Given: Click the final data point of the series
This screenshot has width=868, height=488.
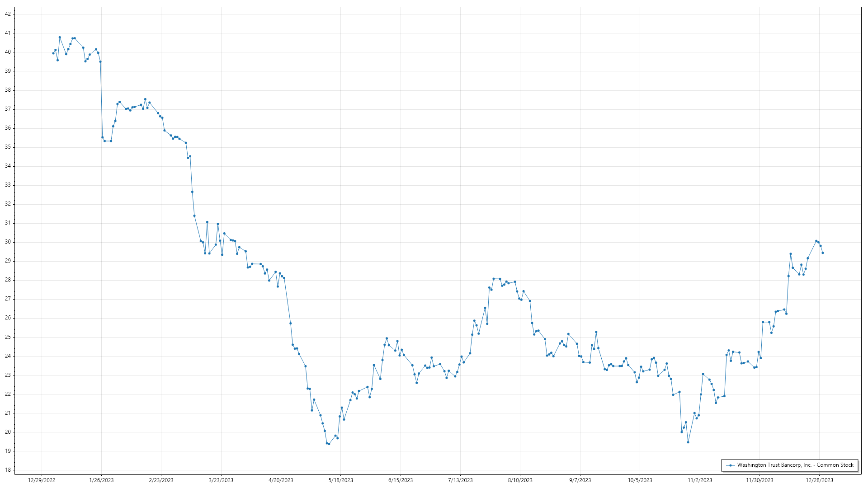Looking at the screenshot, I should pyautogui.click(x=822, y=253).
